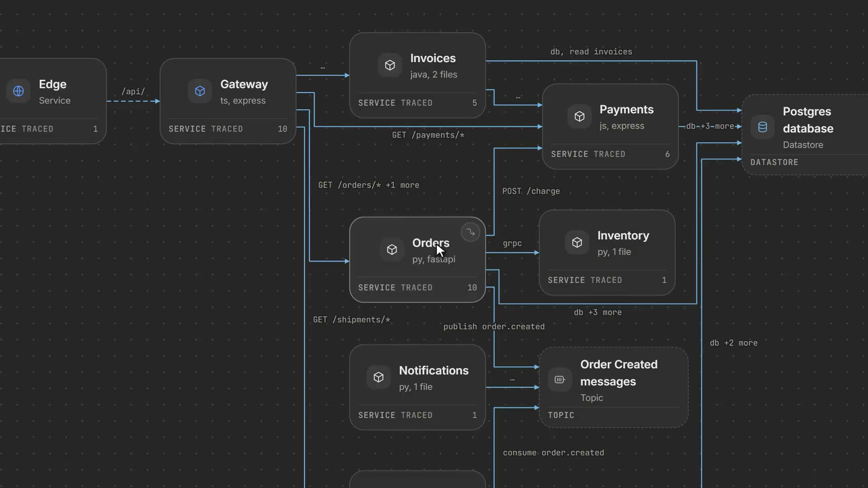Click the "GET /orders/* +1 more" edge label
The height and width of the screenshot is (488, 868).
tap(368, 185)
